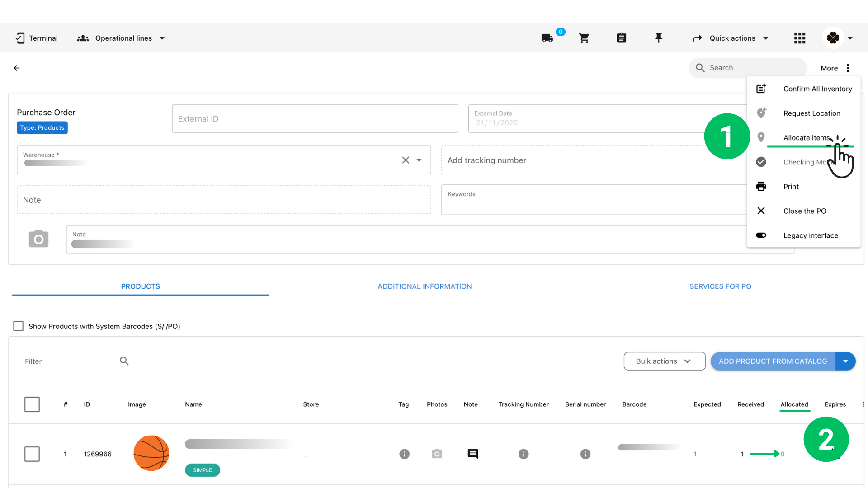Screen dimensions: 868x488
Task: Expand the Add Product From Catalog arrow
Action: pos(846,361)
